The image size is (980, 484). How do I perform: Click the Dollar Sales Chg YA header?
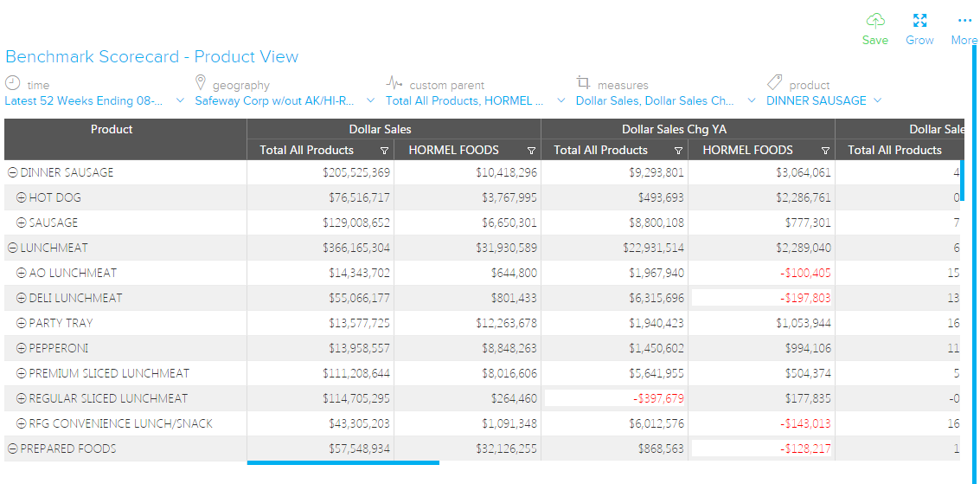click(674, 129)
